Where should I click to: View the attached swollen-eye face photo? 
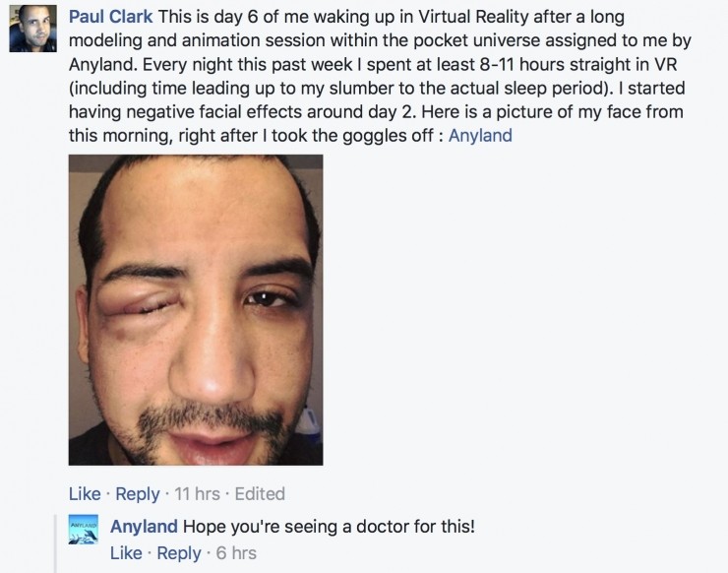pos(196,310)
